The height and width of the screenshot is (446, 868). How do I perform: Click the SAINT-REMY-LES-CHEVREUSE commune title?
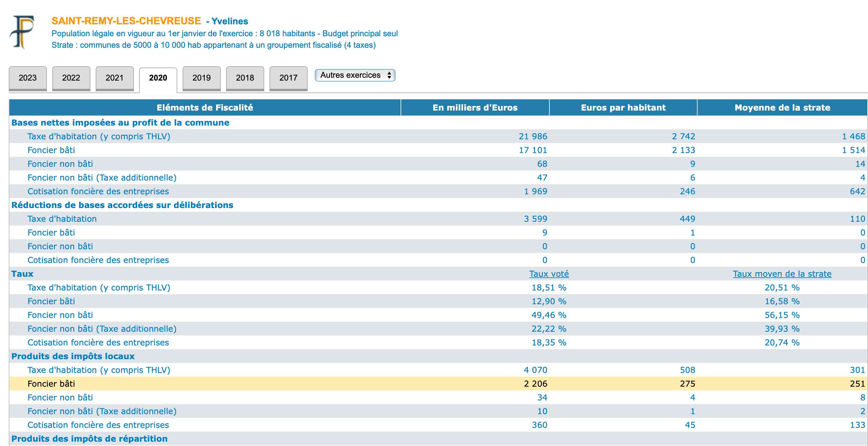click(126, 21)
